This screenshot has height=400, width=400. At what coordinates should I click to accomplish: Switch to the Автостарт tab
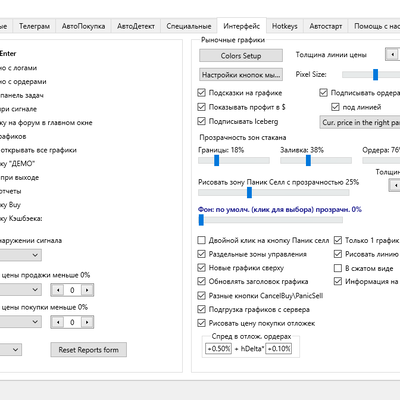[326, 26]
